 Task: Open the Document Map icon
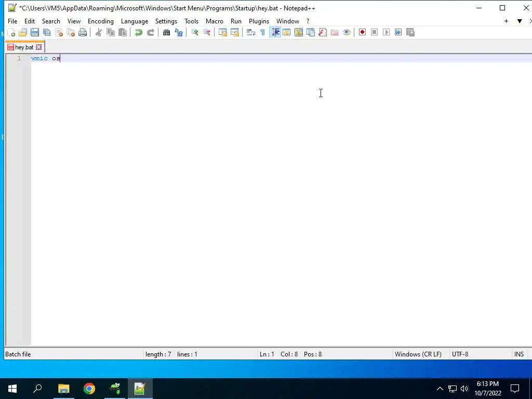[x=299, y=32]
